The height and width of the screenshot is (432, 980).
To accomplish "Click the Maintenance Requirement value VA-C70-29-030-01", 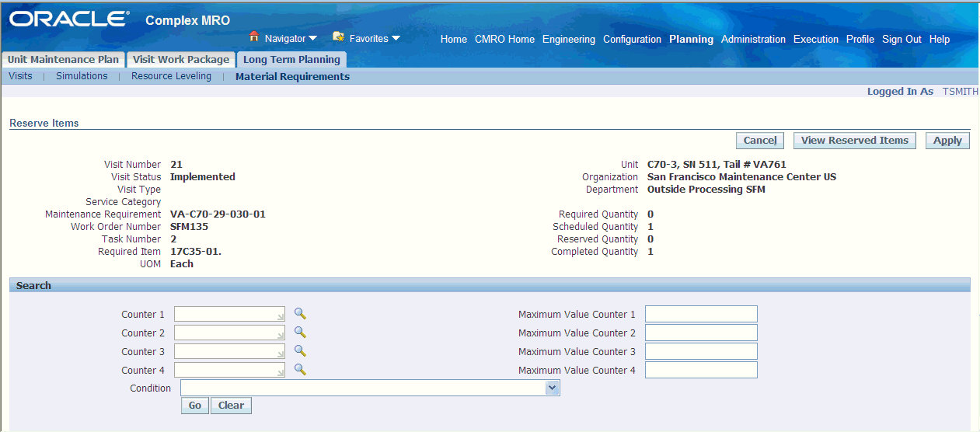I will point(218,214).
